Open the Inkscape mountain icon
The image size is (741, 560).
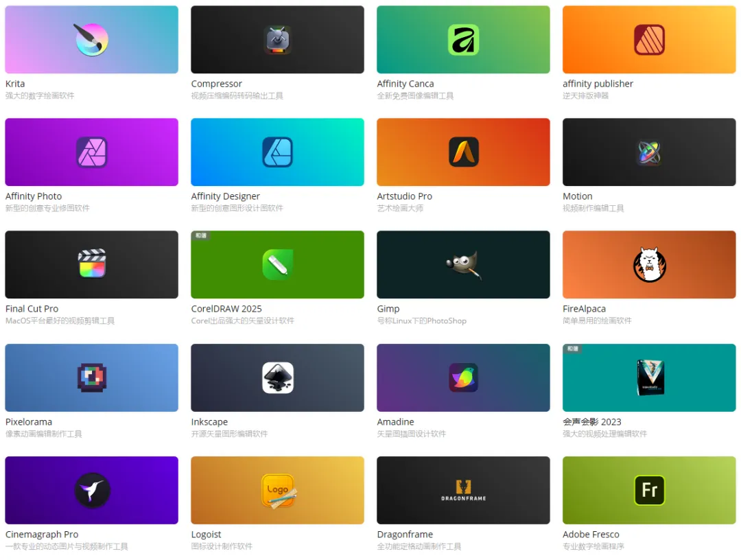(x=277, y=377)
